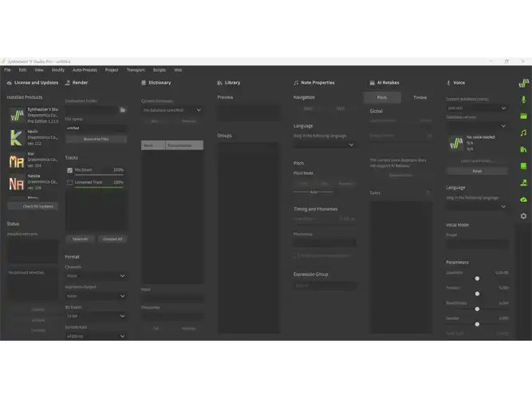Adjust the Loudness slider handle

[477, 279]
